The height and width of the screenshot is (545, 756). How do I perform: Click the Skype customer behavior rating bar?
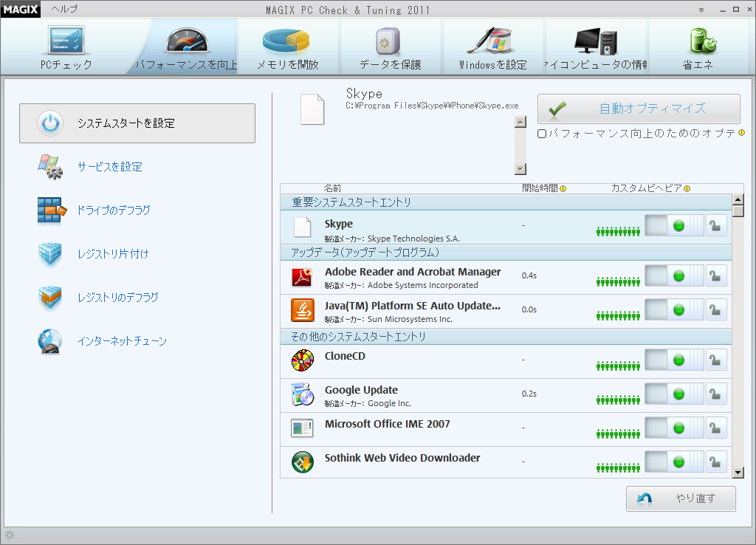click(618, 231)
